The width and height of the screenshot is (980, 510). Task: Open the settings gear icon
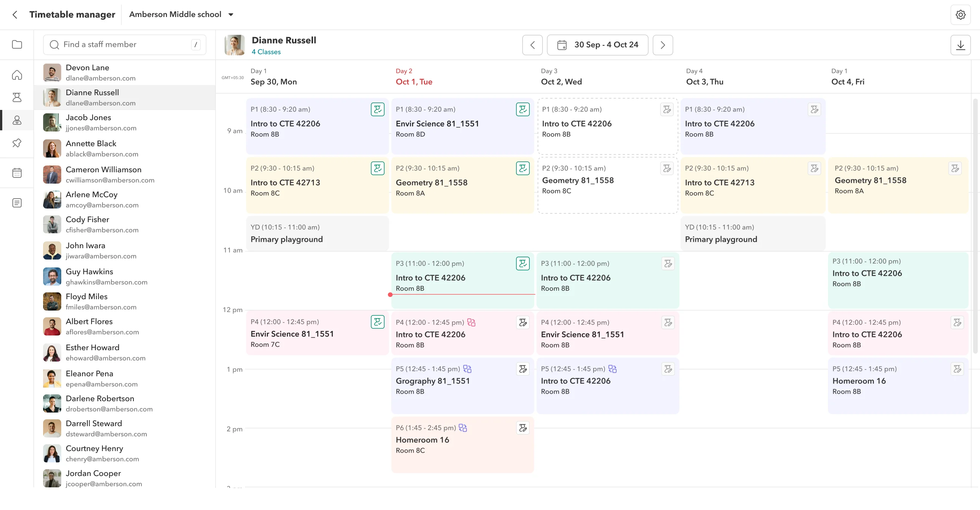point(960,14)
